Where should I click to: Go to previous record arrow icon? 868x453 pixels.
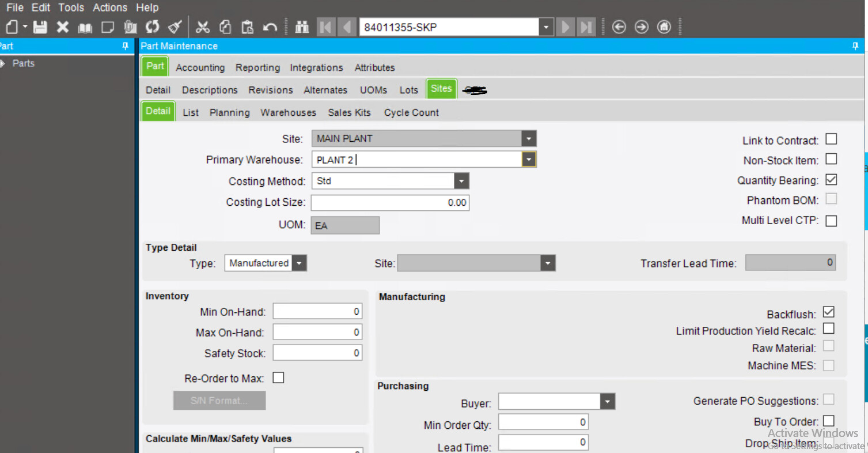(x=347, y=27)
